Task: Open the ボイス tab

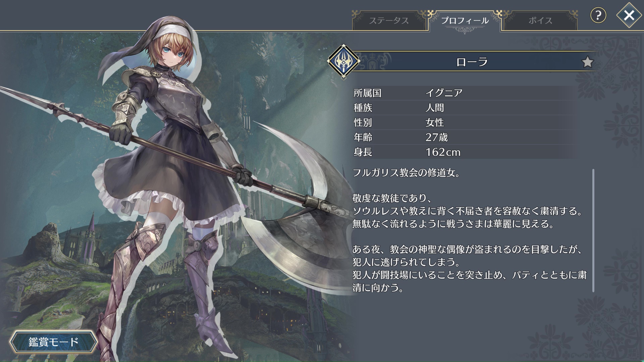Action: (540, 20)
